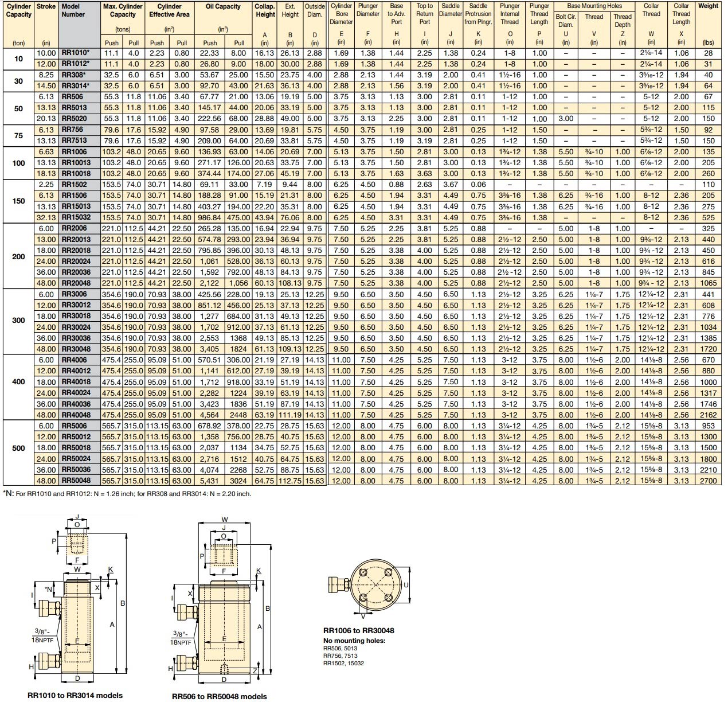Click the RR30024 model number cell
The image size is (728, 702).
[76, 327]
